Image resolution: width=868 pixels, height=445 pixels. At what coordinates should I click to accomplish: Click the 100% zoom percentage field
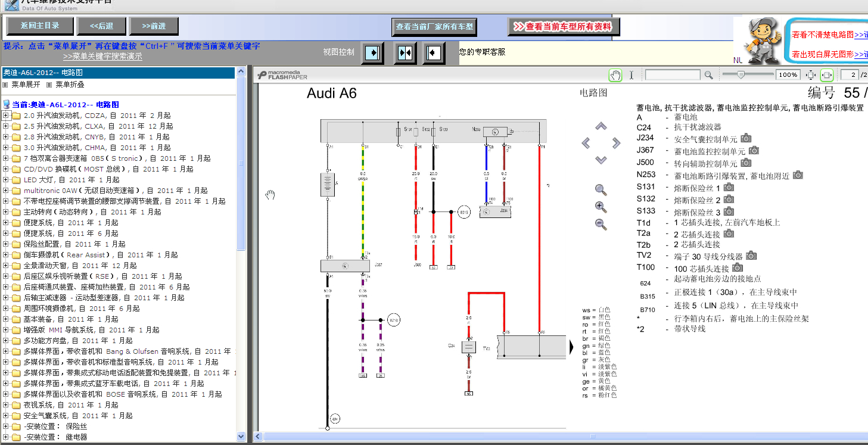(x=788, y=75)
